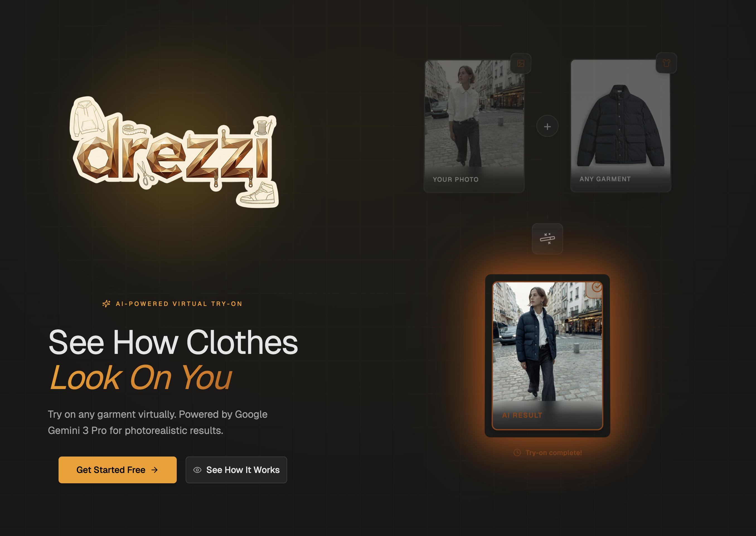
Task: Select the Any Garment jacket thumbnail
Action: pos(621,125)
